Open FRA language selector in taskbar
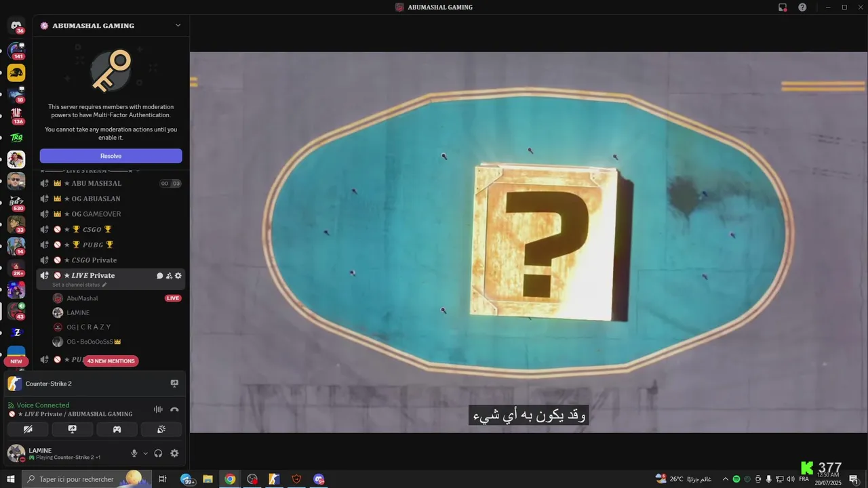This screenshot has width=868, height=488. tap(804, 479)
